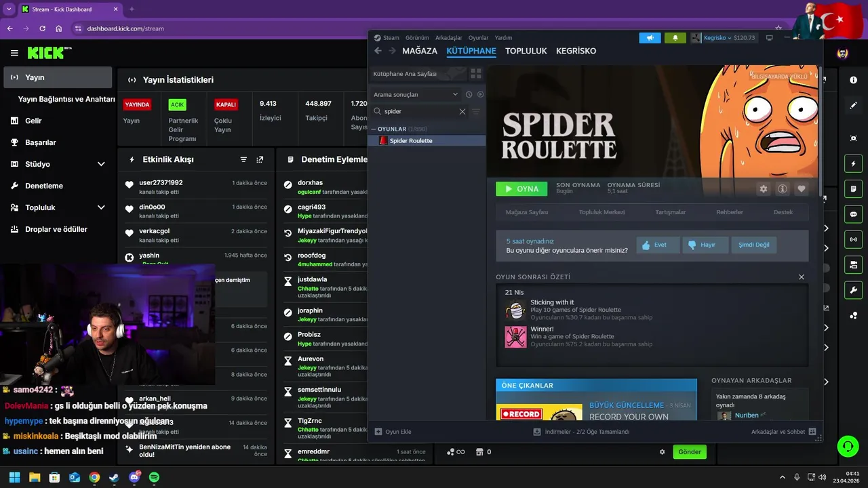Open the Arama sonuçları dropdown
This screenshot has height=488, width=868.
click(416, 94)
